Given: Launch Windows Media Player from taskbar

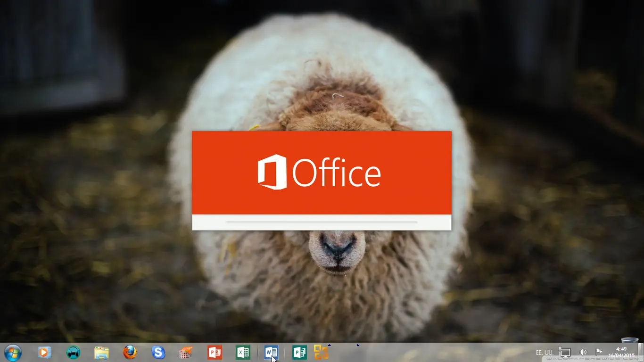Looking at the screenshot, I should 44,352.
